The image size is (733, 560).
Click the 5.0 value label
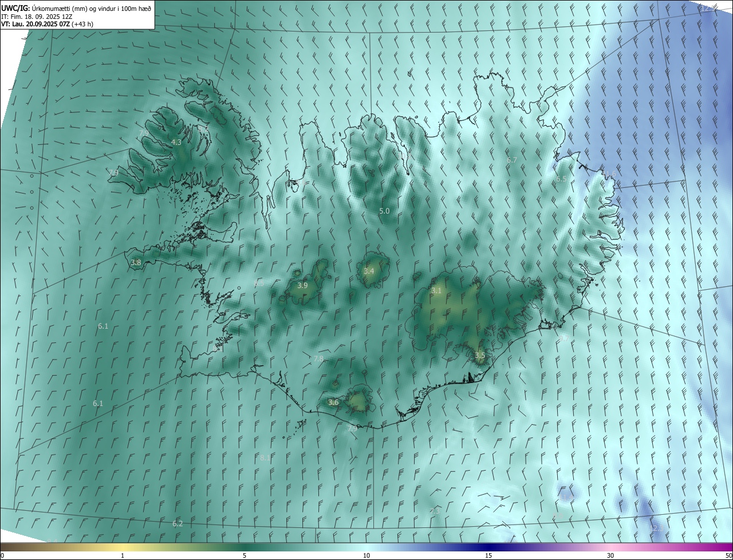[x=384, y=211]
